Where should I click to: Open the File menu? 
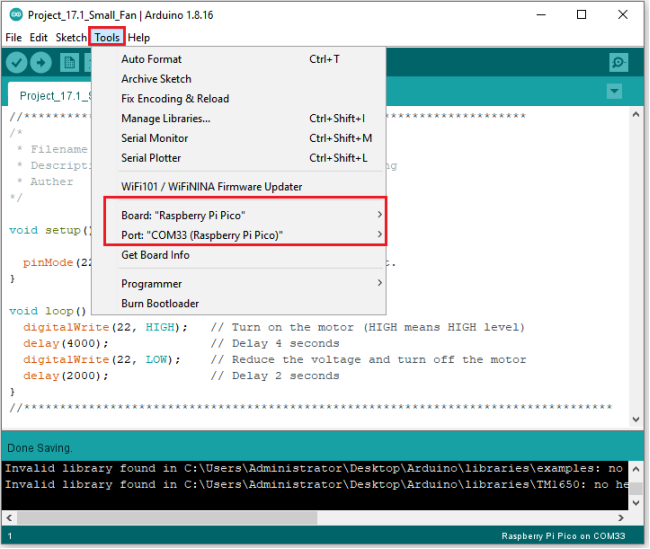[14, 38]
